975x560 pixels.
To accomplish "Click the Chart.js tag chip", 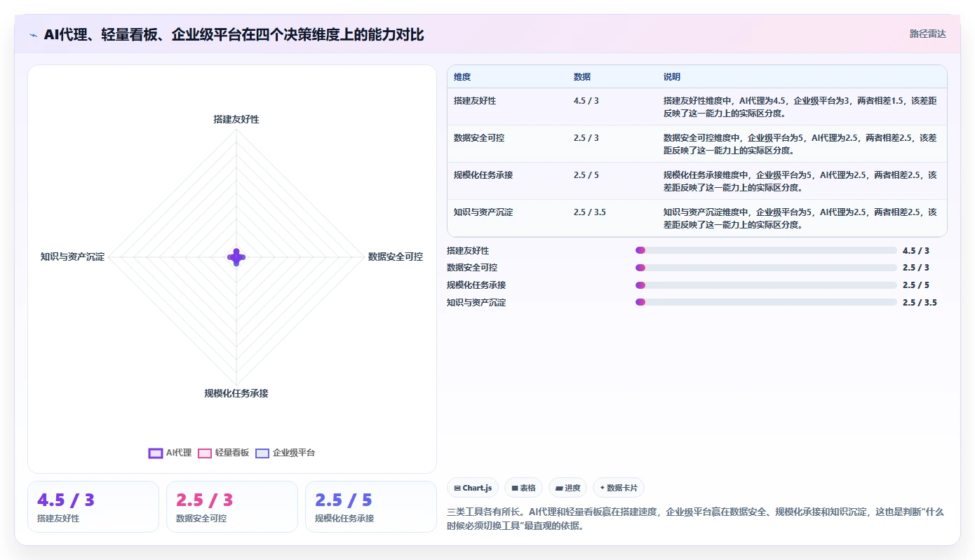I will (473, 488).
